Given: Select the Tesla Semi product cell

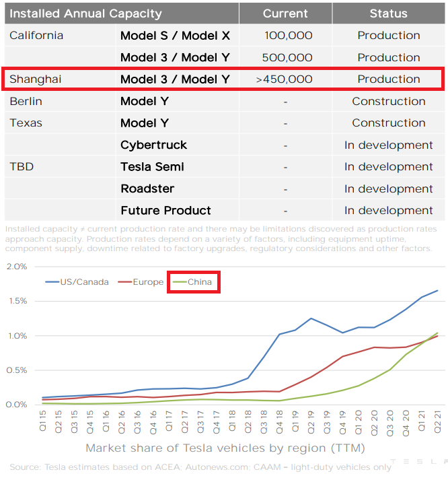Looking at the screenshot, I should pyautogui.click(x=152, y=167).
